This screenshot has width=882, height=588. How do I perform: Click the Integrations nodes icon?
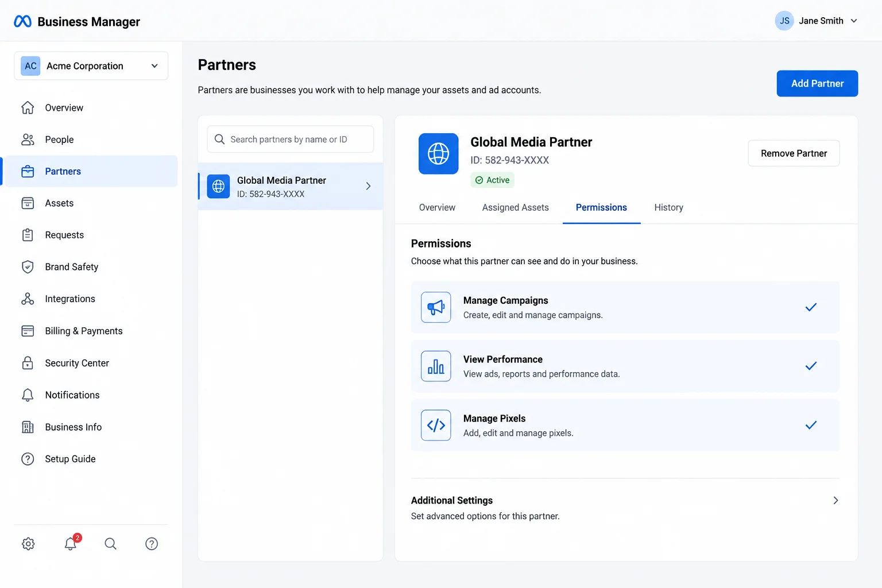[28, 299]
